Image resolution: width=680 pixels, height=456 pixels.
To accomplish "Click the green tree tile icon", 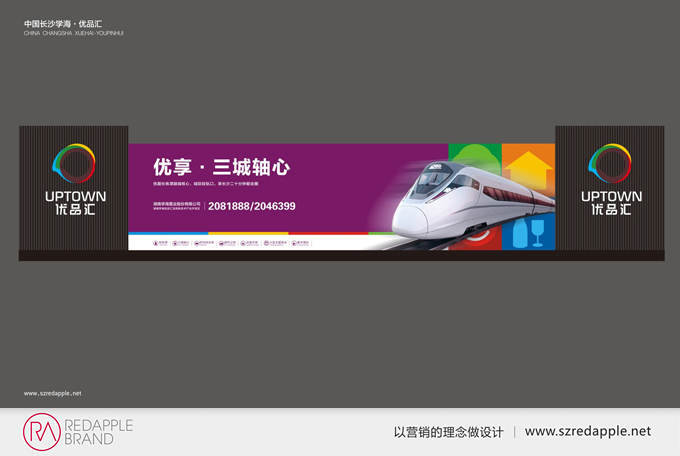I will [475, 156].
